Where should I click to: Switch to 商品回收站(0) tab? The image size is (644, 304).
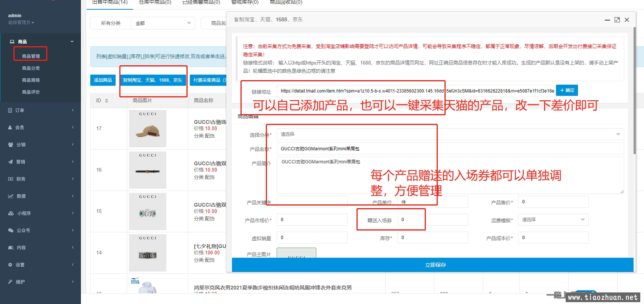(286, 2)
